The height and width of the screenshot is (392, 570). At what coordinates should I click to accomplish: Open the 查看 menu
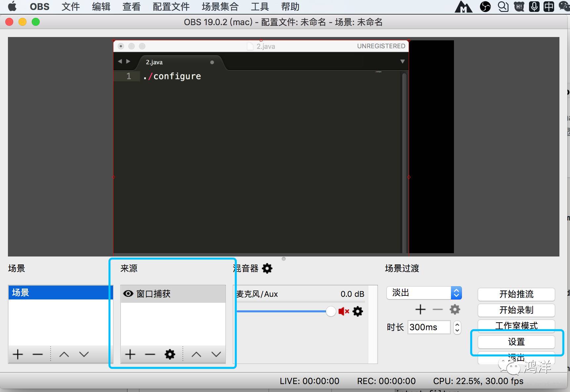[x=132, y=7]
